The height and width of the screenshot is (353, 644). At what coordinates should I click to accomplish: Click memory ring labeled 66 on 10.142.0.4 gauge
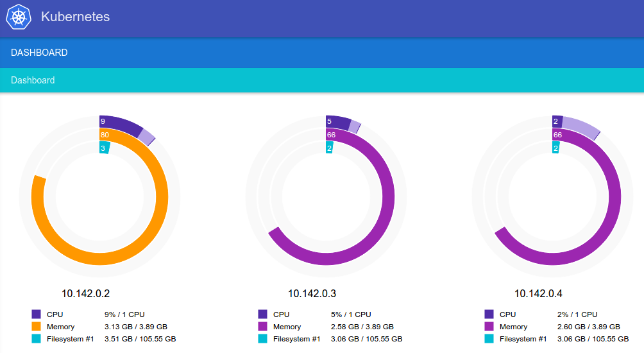pos(614,196)
